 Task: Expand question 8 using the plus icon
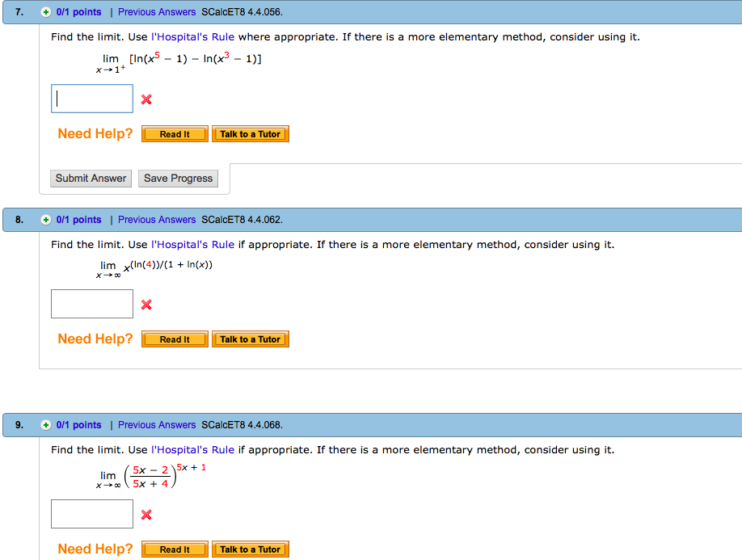click(x=46, y=219)
